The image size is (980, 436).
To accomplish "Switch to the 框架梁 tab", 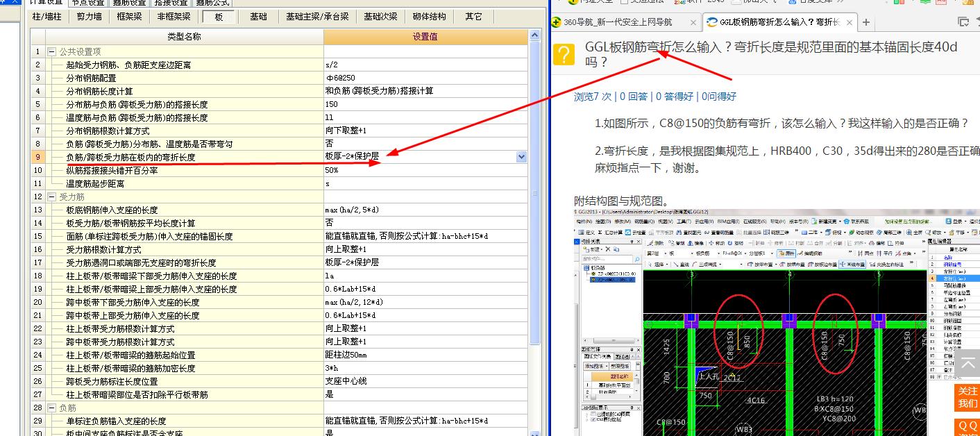I will point(129,17).
